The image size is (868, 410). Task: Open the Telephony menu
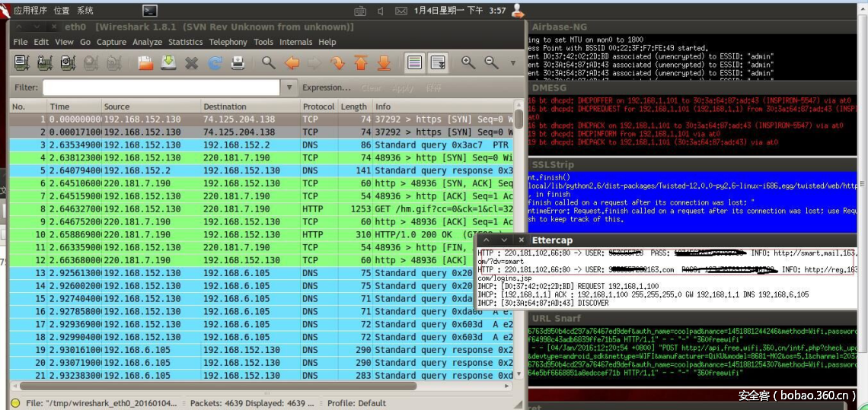point(228,42)
